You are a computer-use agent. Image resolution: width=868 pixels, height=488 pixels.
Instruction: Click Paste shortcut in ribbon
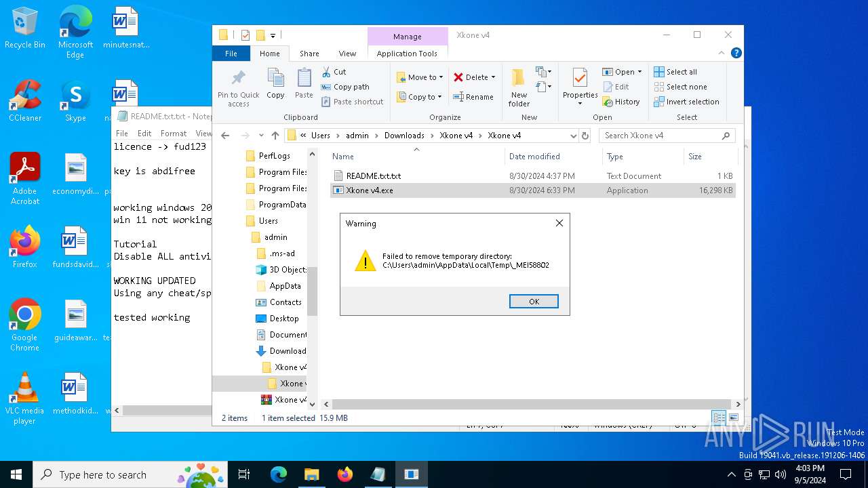click(352, 102)
